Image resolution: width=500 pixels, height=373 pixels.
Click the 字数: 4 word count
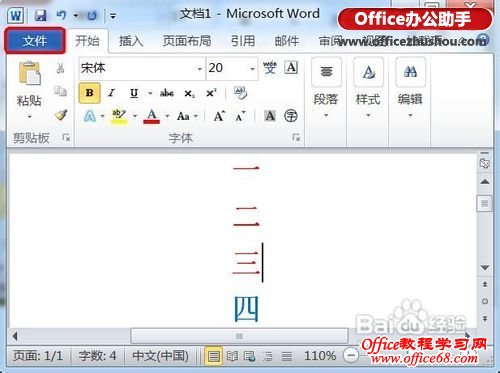coord(97,356)
